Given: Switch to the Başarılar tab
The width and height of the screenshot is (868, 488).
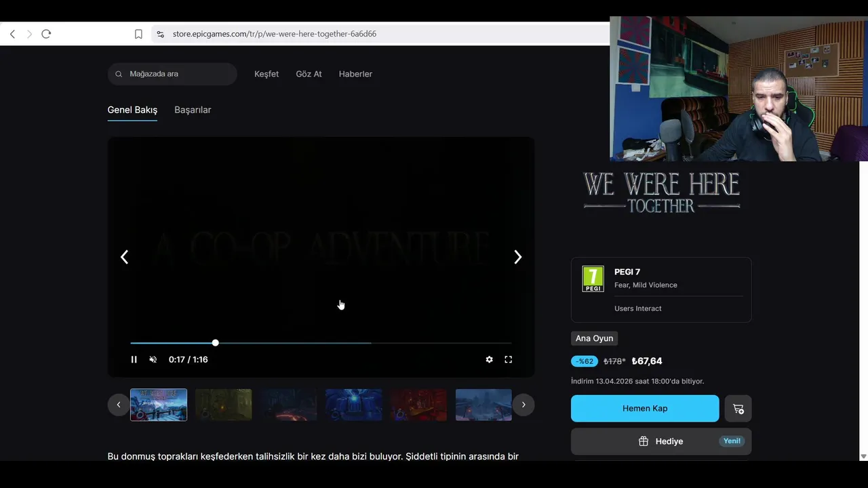Looking at the screenshot, I should coord(193,110).
